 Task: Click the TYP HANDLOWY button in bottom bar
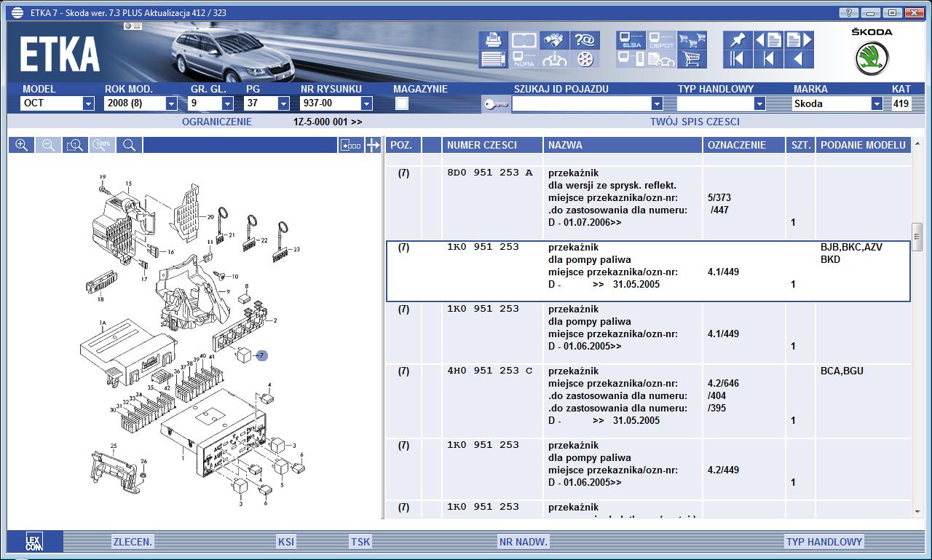pyautogui.click(x=824, y=542)
